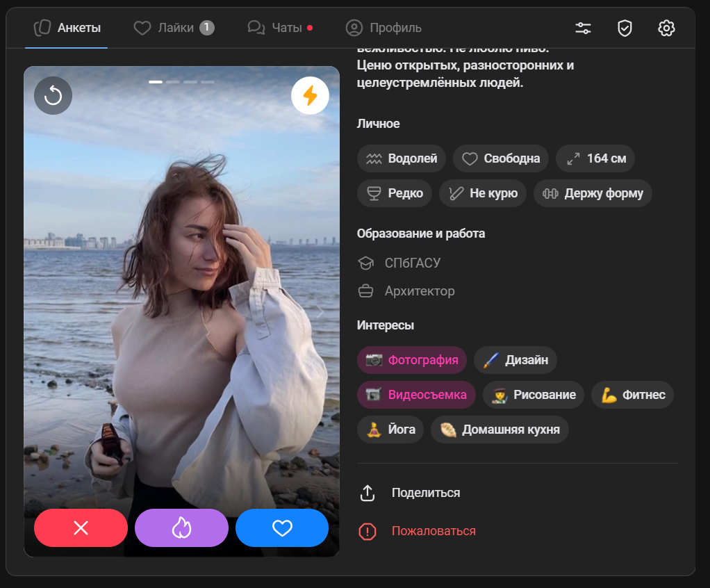Click the 164 см height chip
The width and height of the screenshot is (710, 588).
595,158
